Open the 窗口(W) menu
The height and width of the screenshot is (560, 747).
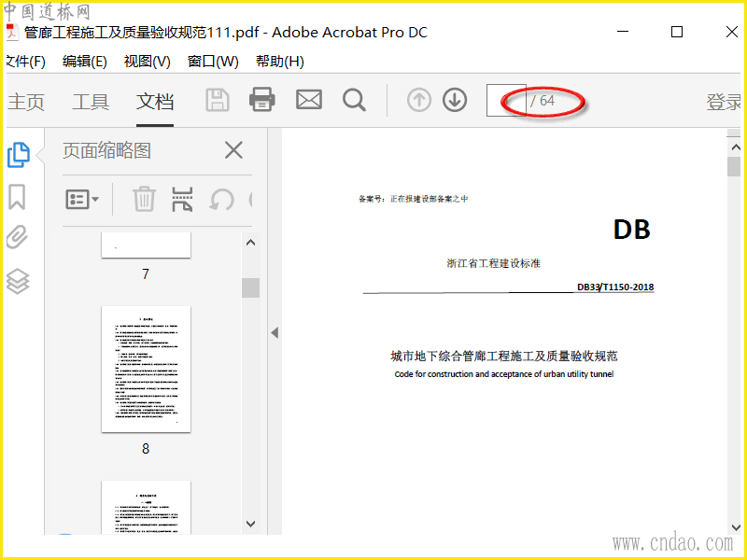pyautogui.click(x=213, y=62)
